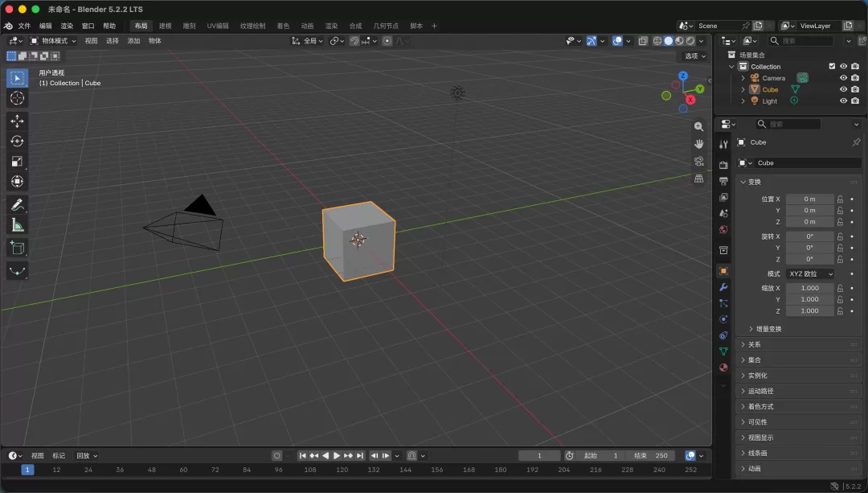
Task: Switch to the 建模 workspace tab
Action: click(165, 26)
